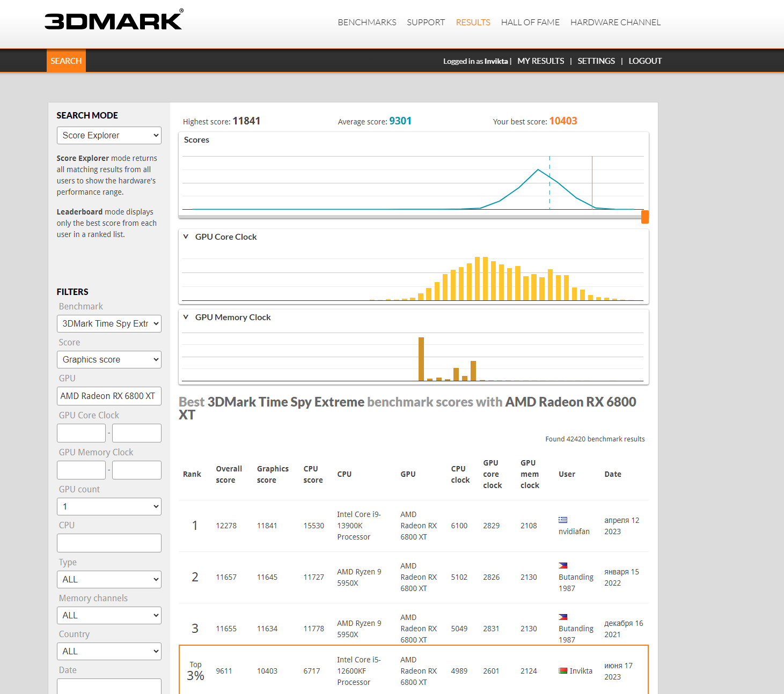The height and width of the screenshot is (694, 784).
Task: Click the orange score range slider handle
Action: (645, 217)
